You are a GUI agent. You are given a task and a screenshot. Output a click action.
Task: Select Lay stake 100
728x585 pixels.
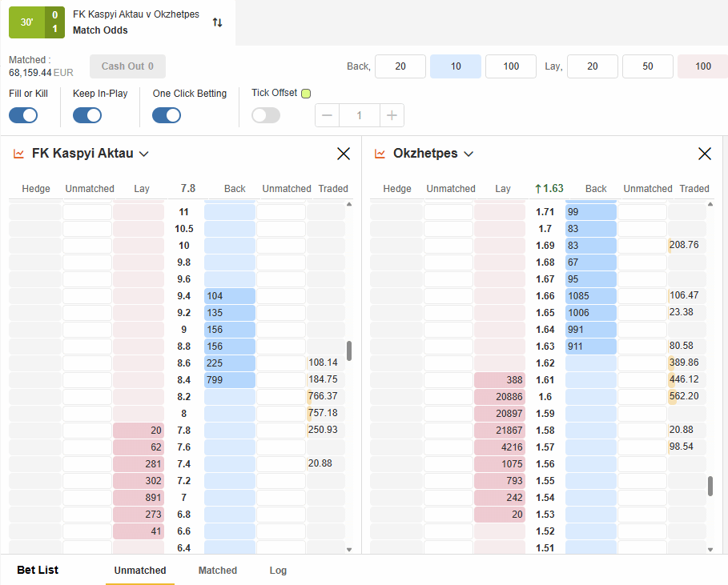click(x=703, y=66)
